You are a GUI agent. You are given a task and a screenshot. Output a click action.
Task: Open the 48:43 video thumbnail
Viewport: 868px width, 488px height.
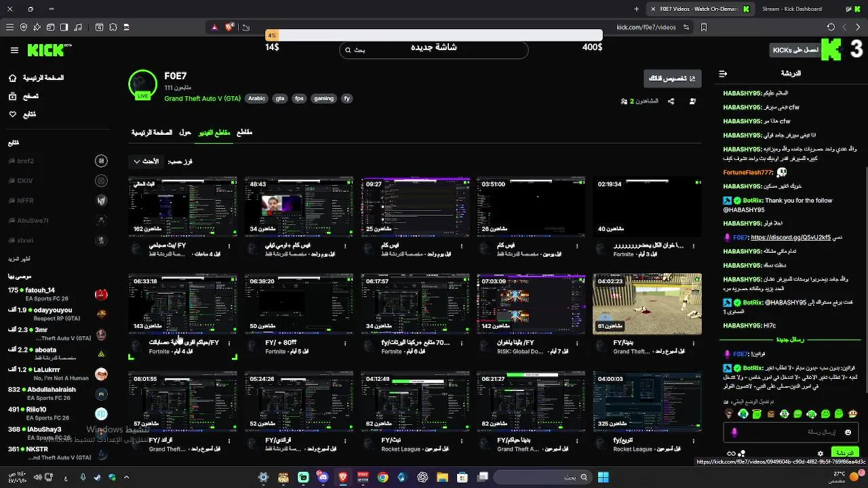pos(299,207)
